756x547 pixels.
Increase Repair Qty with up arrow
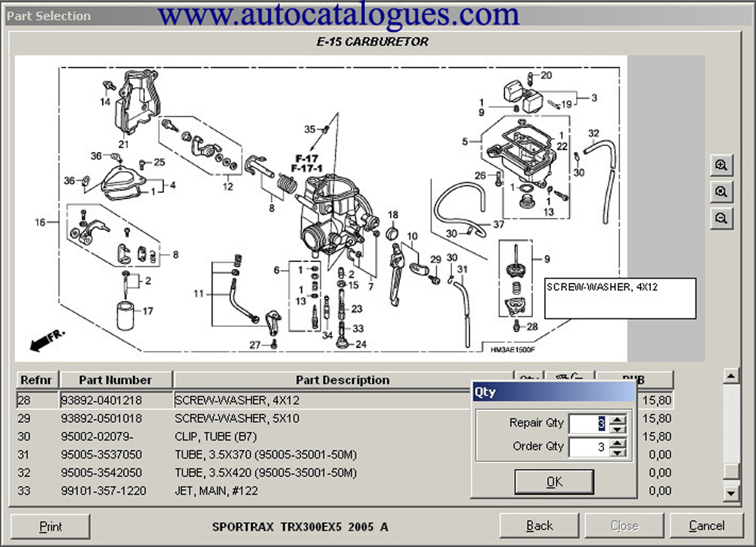(618, 419)
